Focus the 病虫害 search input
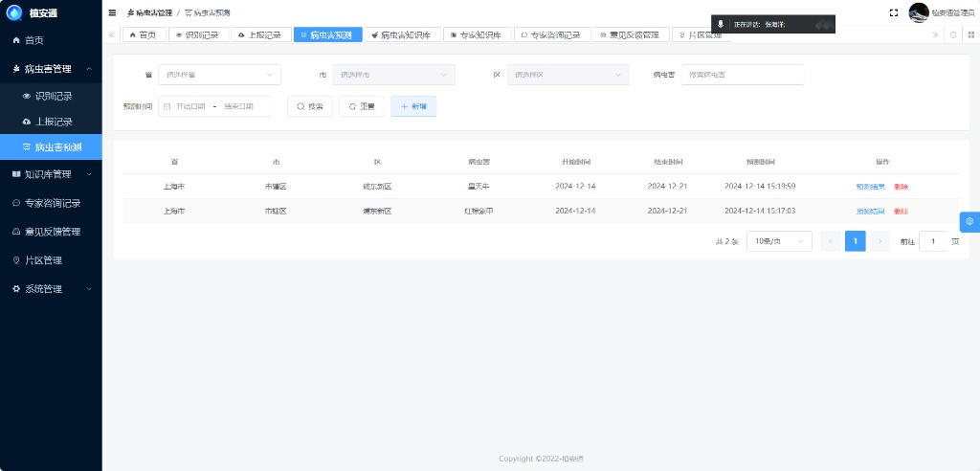 pos(743,75)
